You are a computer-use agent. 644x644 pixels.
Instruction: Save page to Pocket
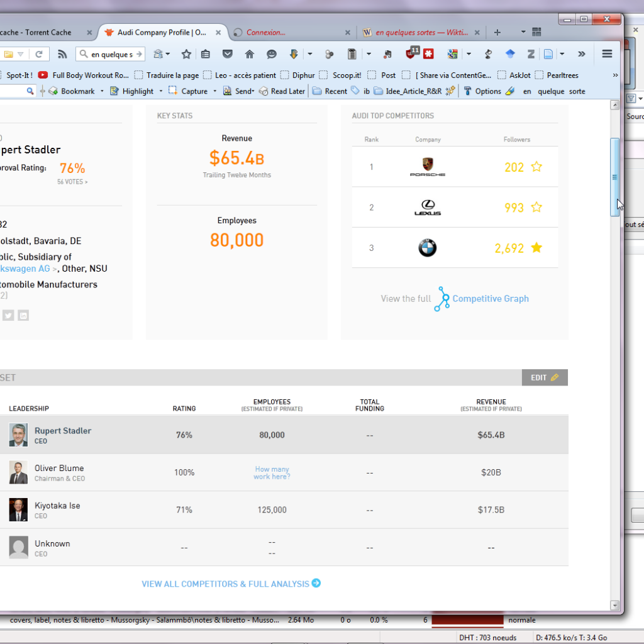[228, 54]
